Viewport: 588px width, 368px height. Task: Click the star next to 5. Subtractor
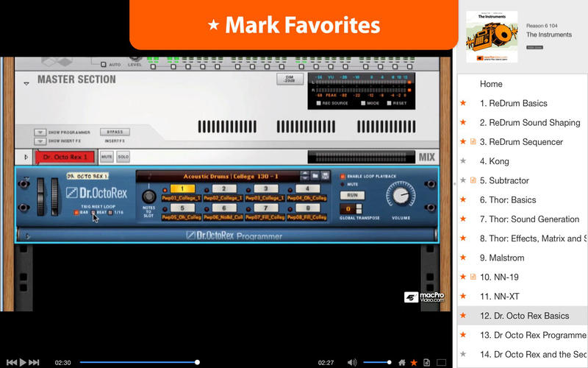(463, 180)
